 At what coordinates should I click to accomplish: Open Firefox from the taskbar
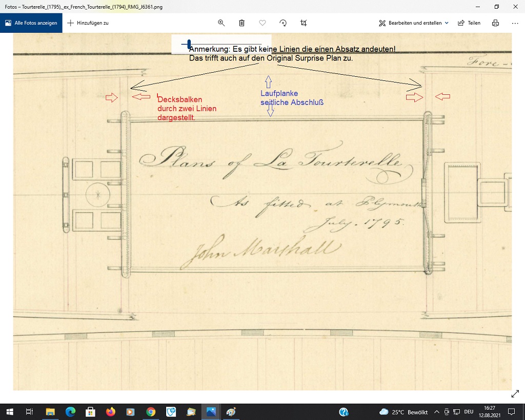click(110, 412)
